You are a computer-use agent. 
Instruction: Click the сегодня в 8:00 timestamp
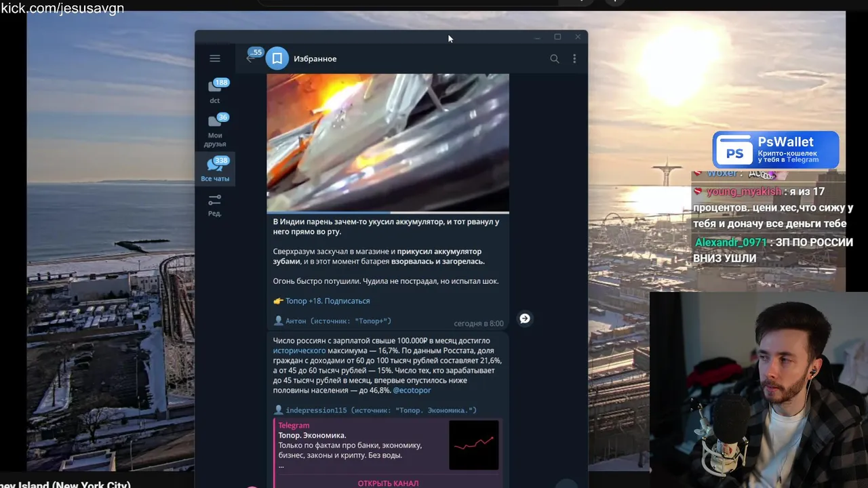pos(479,324)
